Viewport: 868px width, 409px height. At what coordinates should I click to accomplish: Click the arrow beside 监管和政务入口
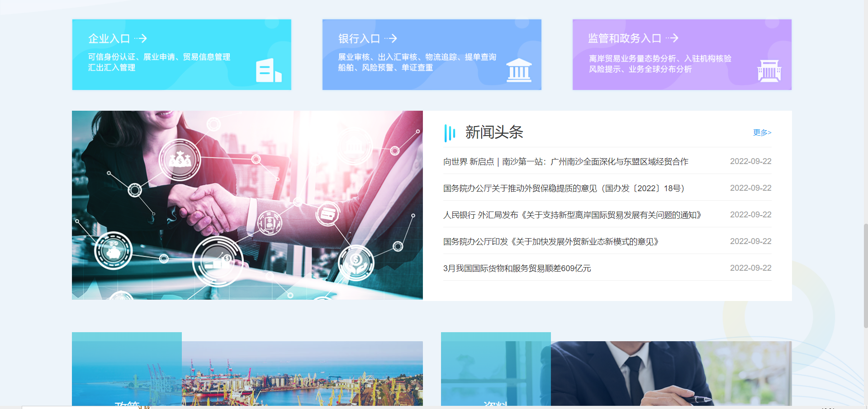coord(672,38)
